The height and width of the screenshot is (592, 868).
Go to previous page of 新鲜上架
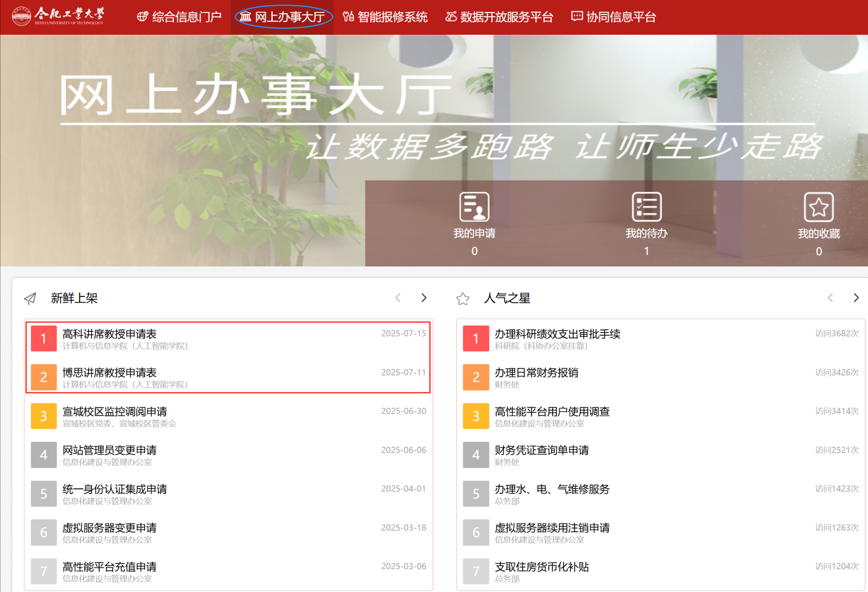[398, 298]
